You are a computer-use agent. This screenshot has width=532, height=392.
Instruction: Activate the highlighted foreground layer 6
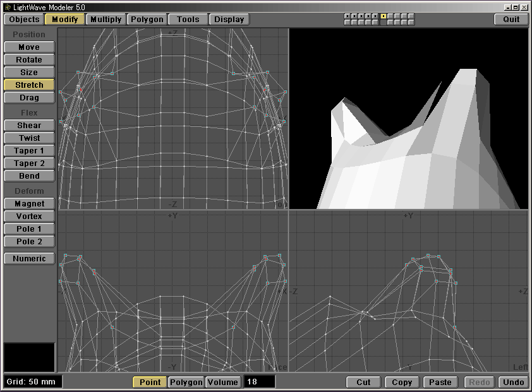tap(384, 16)
